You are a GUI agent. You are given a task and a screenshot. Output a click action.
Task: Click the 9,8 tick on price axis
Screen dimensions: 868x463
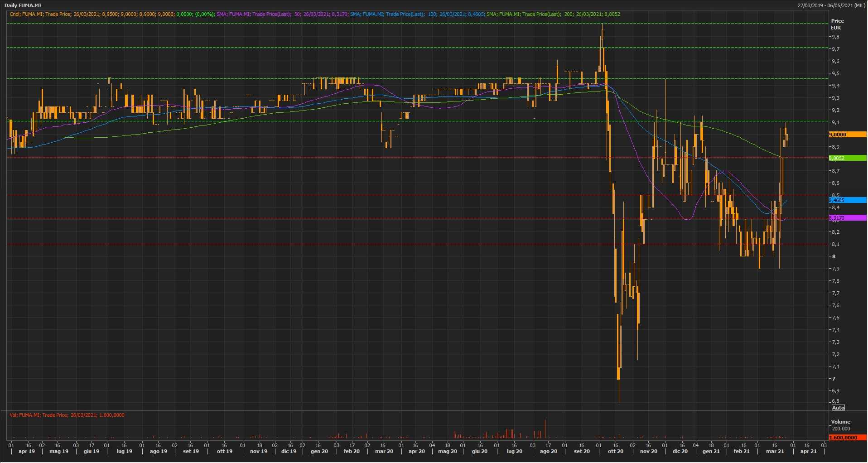[x=835, y=37]
